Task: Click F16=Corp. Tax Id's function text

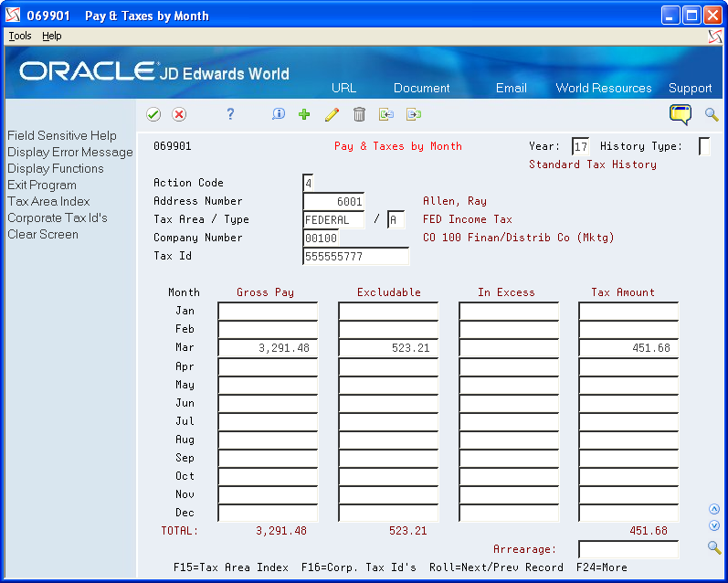Action: tap(359, 567)
